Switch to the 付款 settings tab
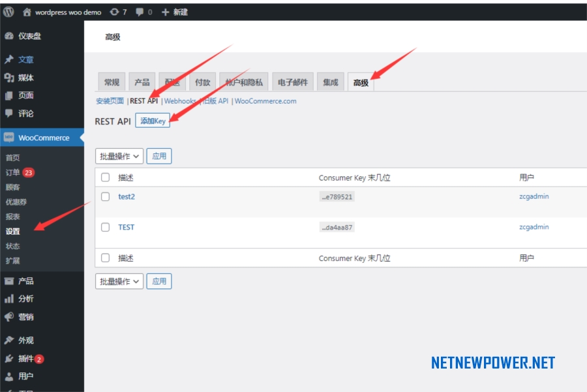The width and height of the screenshot is (587, 392). (203, 82)
